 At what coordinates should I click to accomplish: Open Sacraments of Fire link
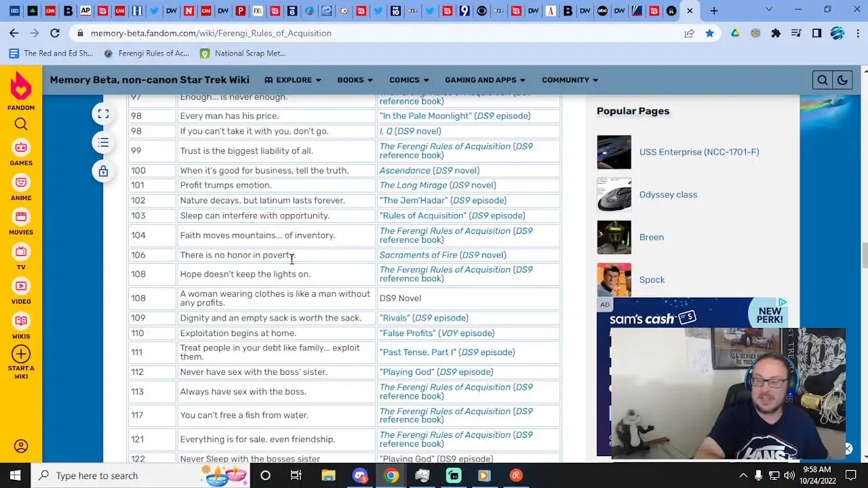point(418,255)
